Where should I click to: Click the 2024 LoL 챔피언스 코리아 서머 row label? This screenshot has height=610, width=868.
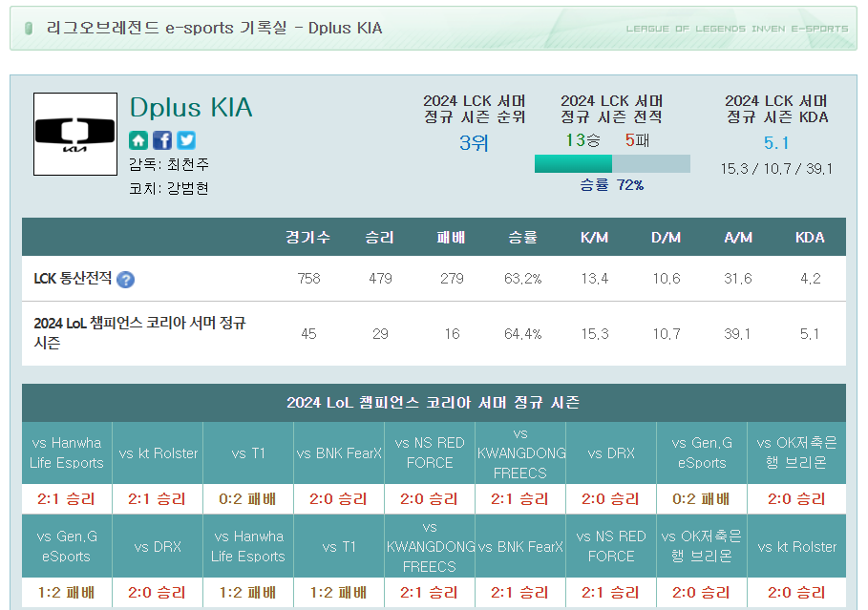point(139,332)
